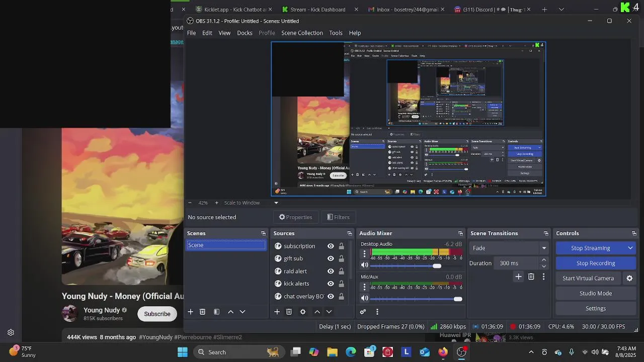
Task: Float the Scenes dock icon
Action: pyautogui.click(x=263, y=233)
